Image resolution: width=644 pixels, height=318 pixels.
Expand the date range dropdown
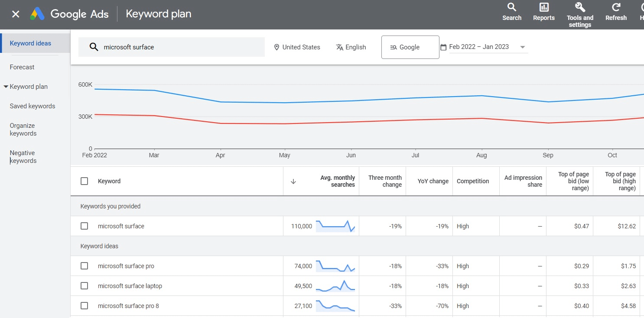(523, 47)
